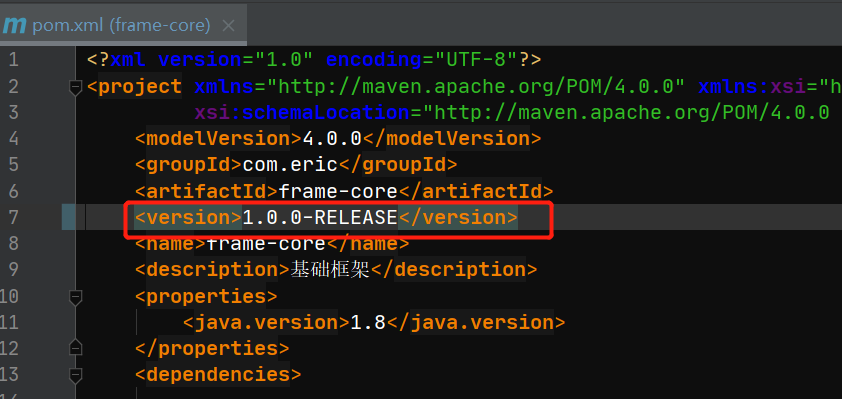Image resolution: width=842 pixels, height=399 pixels.
Task: Click the opening <version> tag
Action: pos(188,217)
